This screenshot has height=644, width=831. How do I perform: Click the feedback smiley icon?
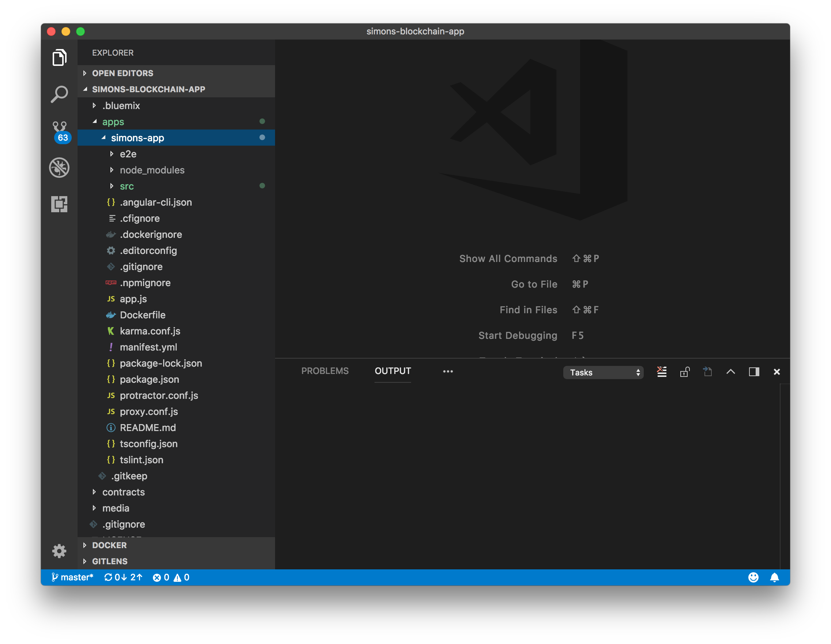753,577
